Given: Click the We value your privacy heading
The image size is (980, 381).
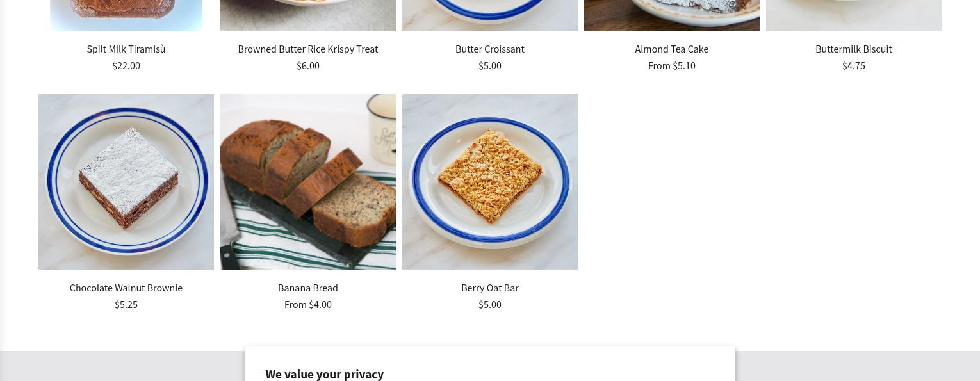Looking at the screenshot, I should 325,374.
